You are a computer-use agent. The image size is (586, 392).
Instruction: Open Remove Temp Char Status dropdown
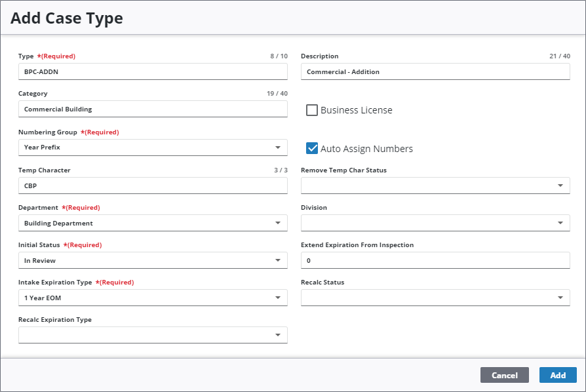pyautogui.click(x=435, y=186)
